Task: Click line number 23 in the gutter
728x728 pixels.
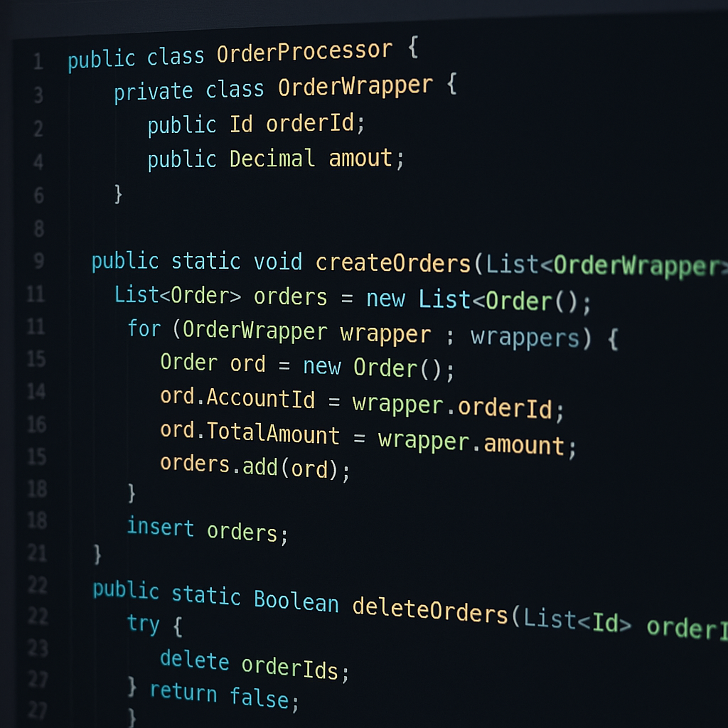Action: (38, 648)
